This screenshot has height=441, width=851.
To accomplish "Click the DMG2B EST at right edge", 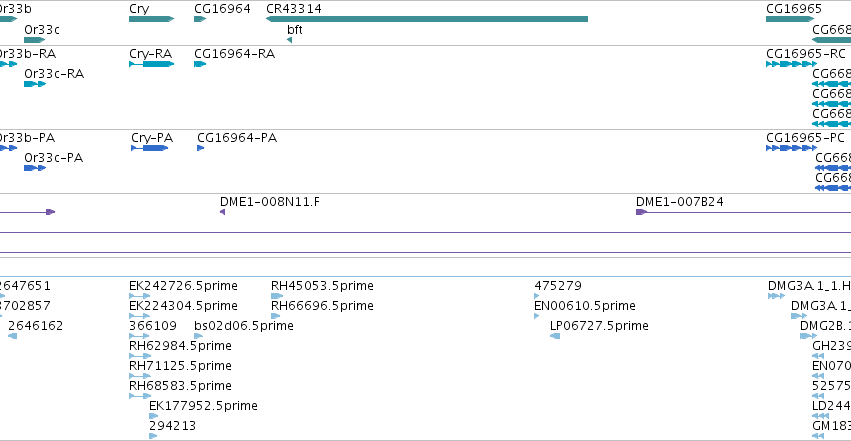I will pos(808,336).
